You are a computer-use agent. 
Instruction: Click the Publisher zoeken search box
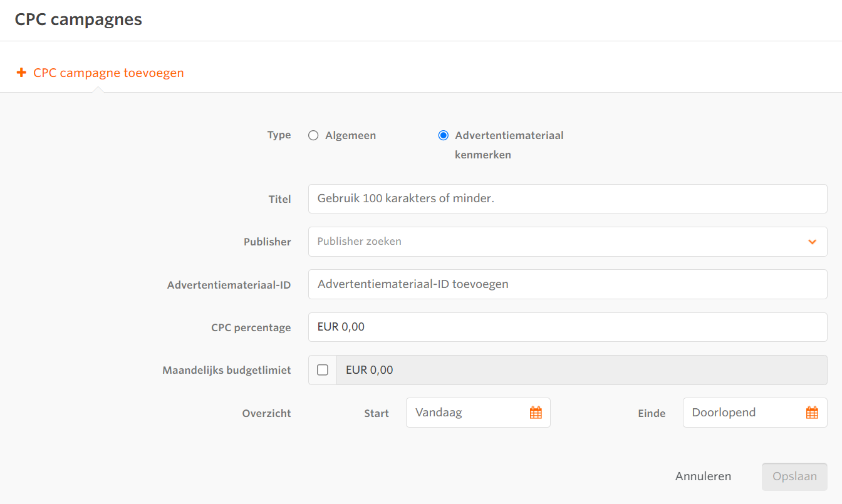(x=551, y=242)
